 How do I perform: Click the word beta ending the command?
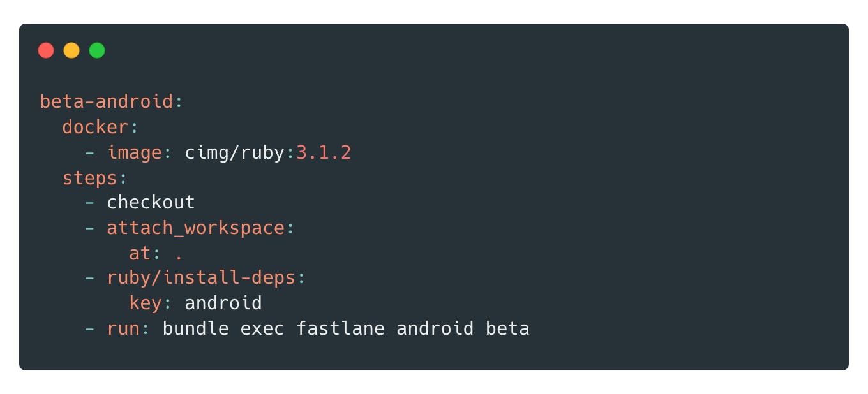(507, 328)
